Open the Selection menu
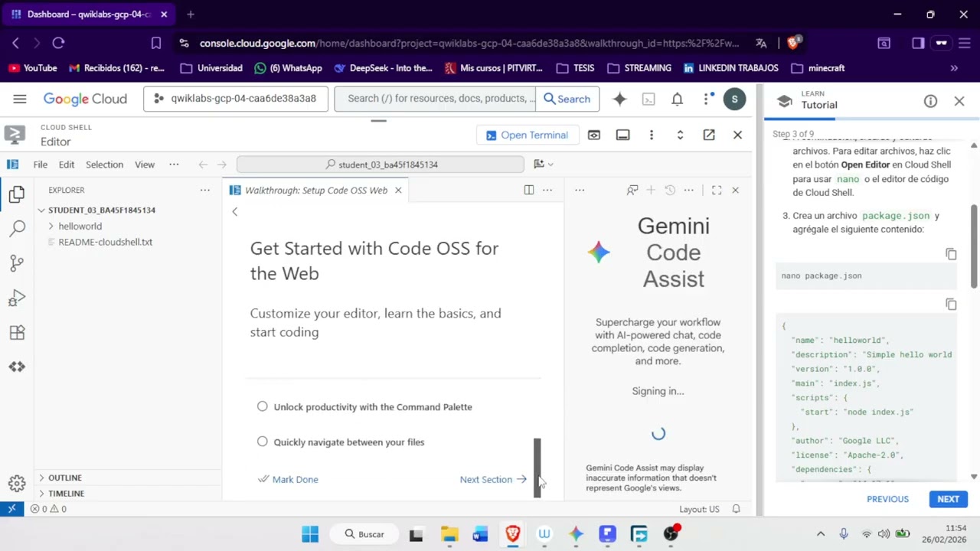Image resolution: width=980 pixels, height=551 pixels. [x=104, y=164]
